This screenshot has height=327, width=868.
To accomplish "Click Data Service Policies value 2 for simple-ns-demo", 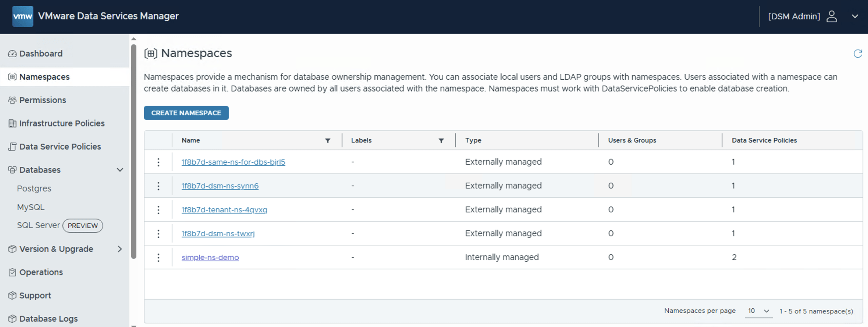I will tap(734, 257).
